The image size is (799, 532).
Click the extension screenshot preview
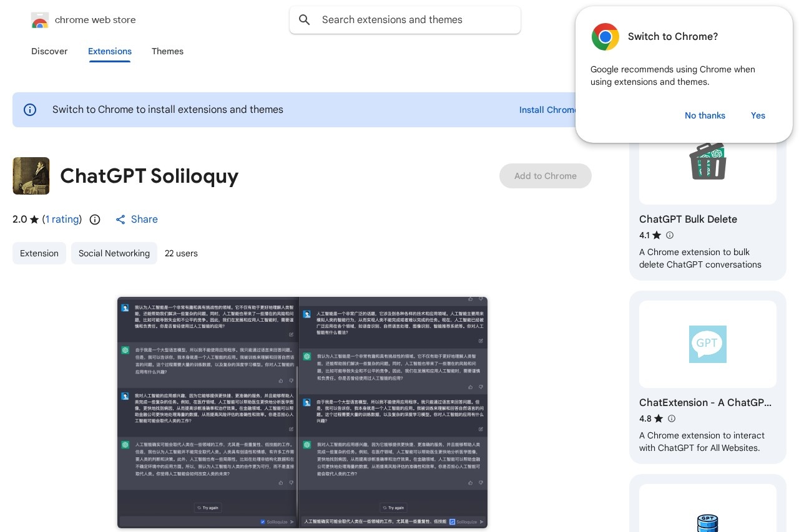[x=302, y=412]
